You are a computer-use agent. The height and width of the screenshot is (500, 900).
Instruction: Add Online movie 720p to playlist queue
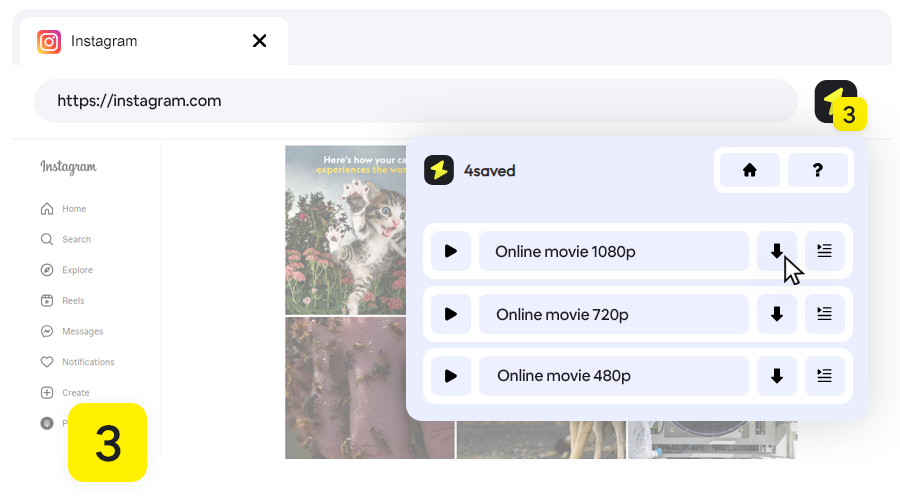point(824,314)
